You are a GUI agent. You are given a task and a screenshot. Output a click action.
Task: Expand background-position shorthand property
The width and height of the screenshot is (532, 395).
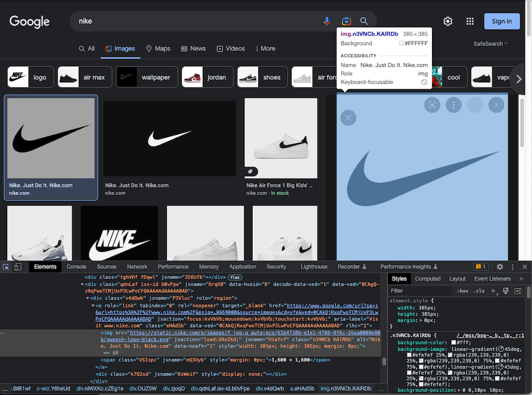[459, 390]
